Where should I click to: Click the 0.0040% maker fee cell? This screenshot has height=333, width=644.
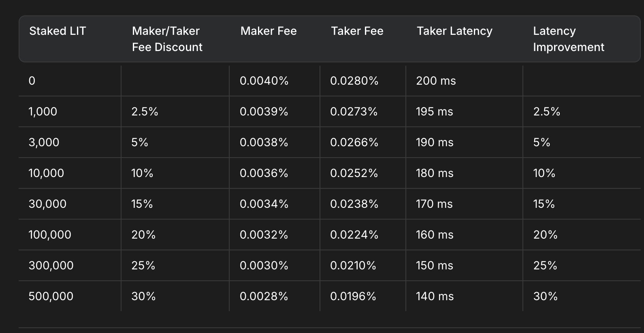point(264,81)
